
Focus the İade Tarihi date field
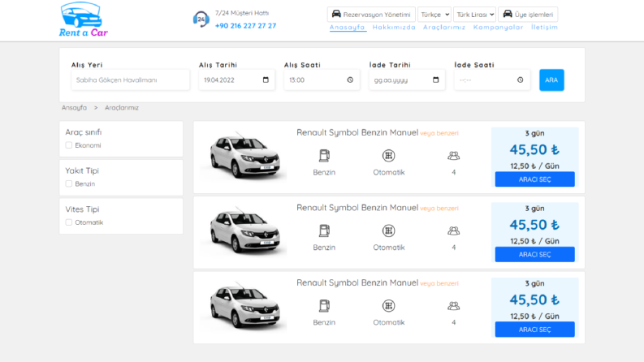(x=407, y=80)
